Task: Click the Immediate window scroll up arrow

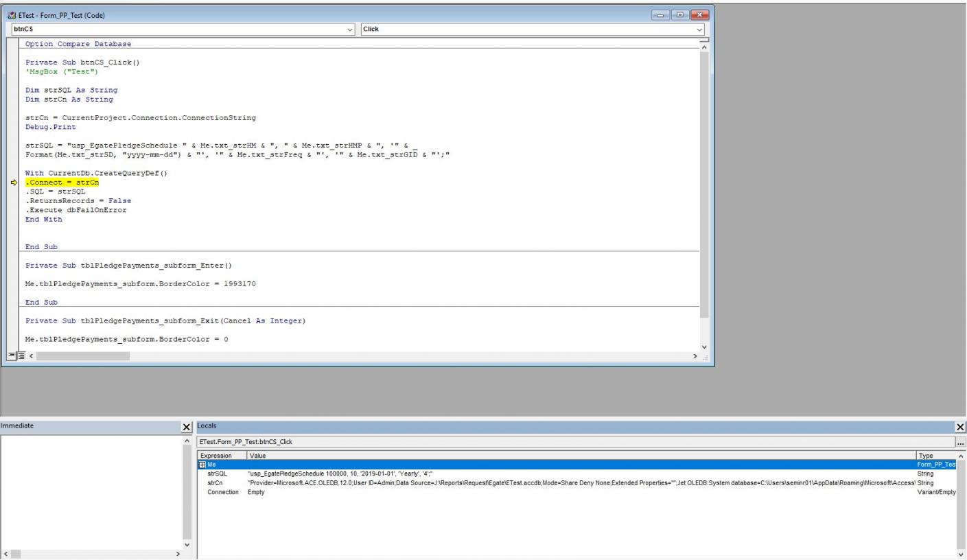Action: 187,441
